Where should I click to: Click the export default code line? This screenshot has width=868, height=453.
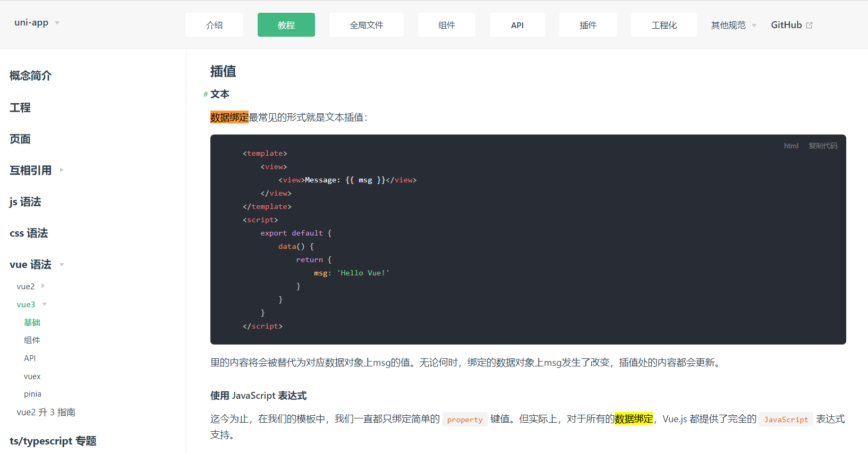point(296,233)
